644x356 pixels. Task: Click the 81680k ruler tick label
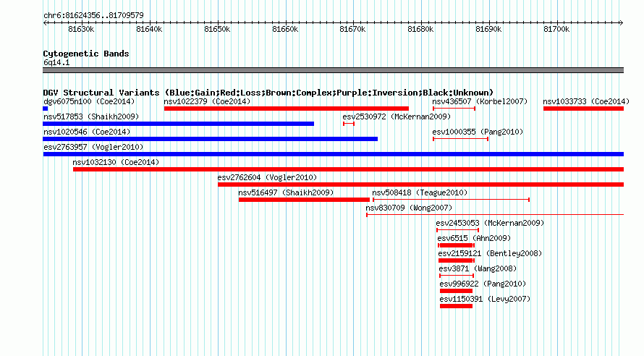point(420,29)
